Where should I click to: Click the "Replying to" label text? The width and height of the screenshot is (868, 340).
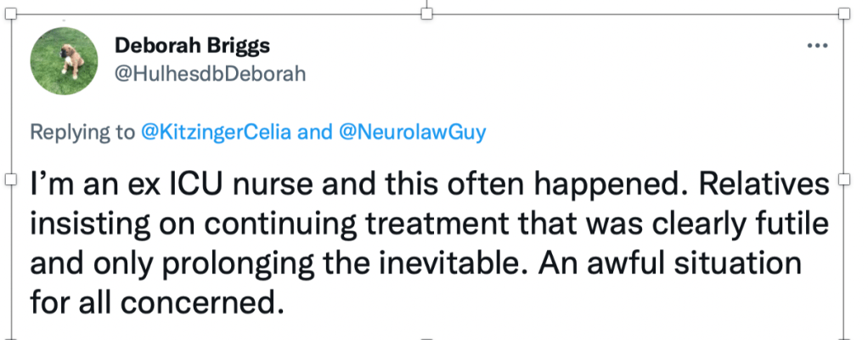82,132
